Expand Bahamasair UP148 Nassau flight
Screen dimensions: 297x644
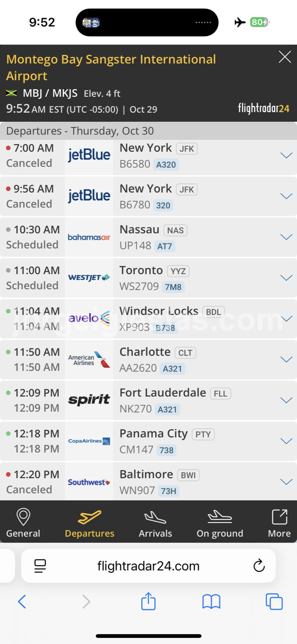(286, 237)
